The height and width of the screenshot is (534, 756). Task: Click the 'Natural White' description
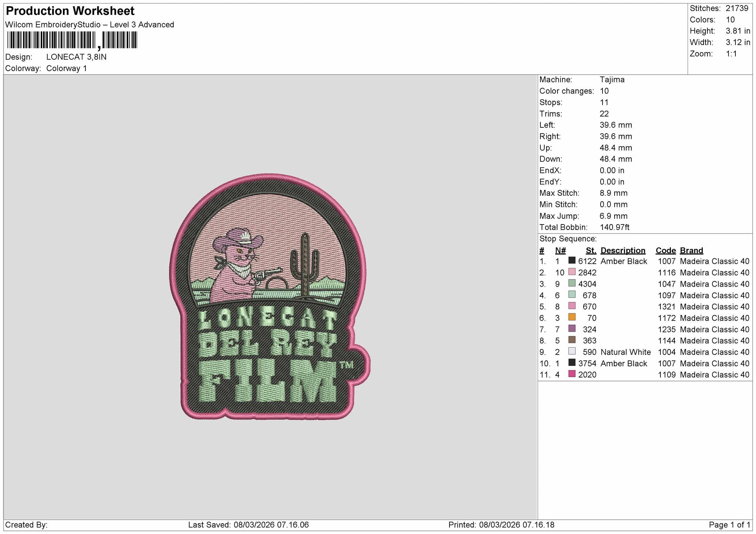pyautogui.click(x=625, y=352)
